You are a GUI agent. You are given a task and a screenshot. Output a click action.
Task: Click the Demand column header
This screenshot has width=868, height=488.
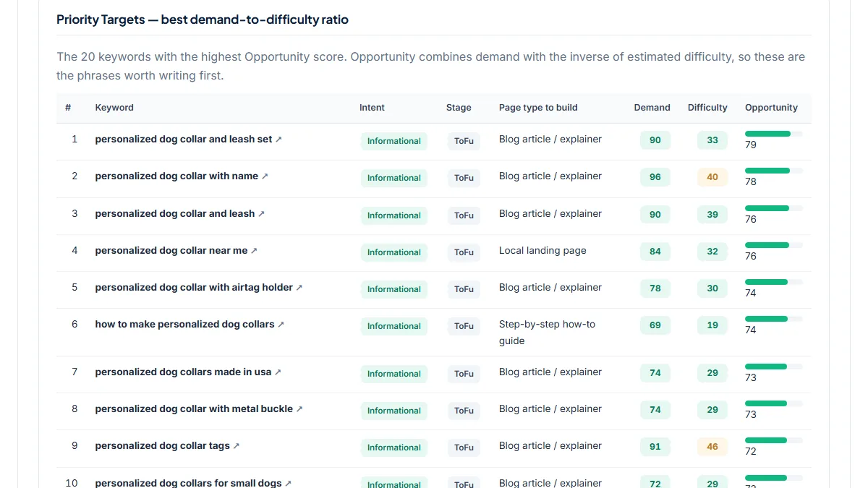coord(652,108)
